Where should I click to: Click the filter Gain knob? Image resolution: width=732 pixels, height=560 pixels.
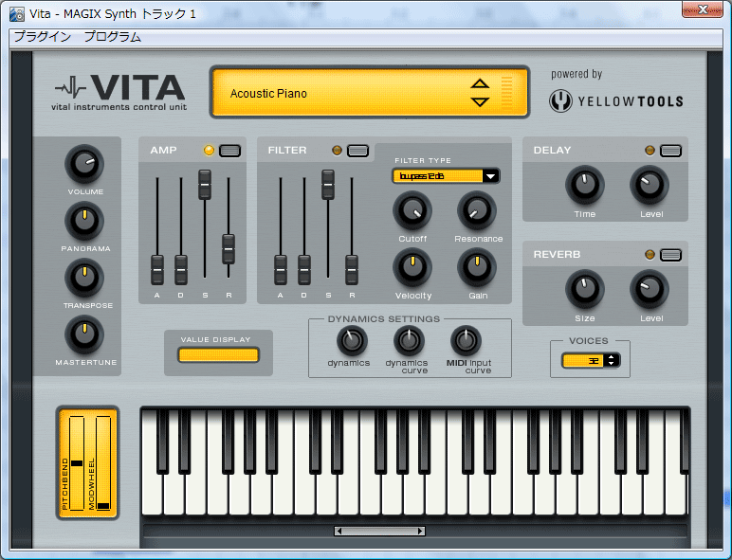pyautogui.click(x=477, y=267)
